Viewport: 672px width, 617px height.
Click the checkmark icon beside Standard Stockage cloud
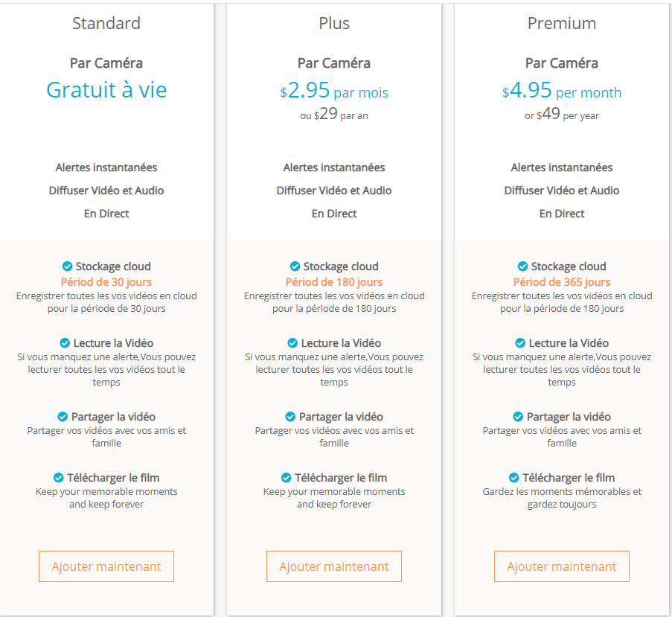67,266
